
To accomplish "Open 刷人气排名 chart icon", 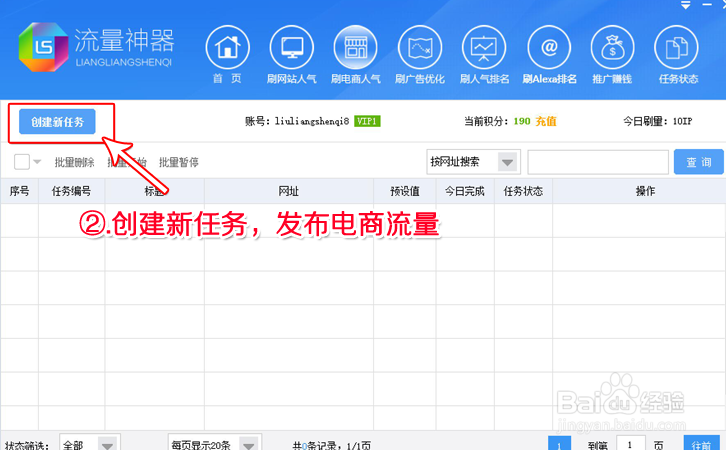I will click(x=484, y=47).
